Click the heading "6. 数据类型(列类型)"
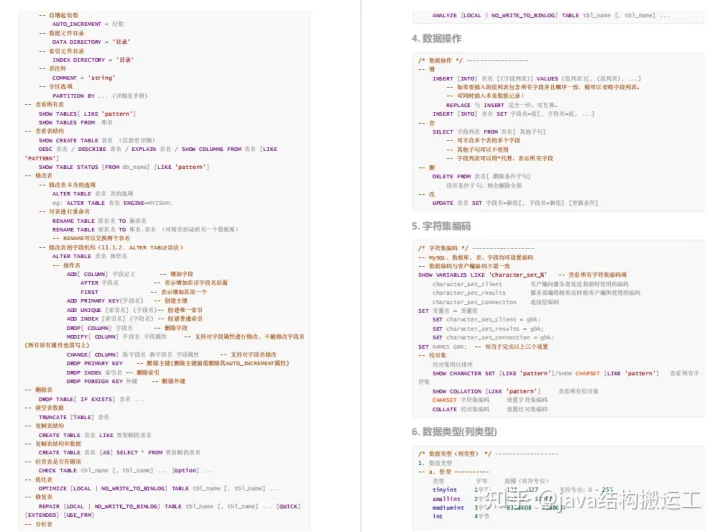The width and height of the screenshot is (720, 532). click(454, 431)
